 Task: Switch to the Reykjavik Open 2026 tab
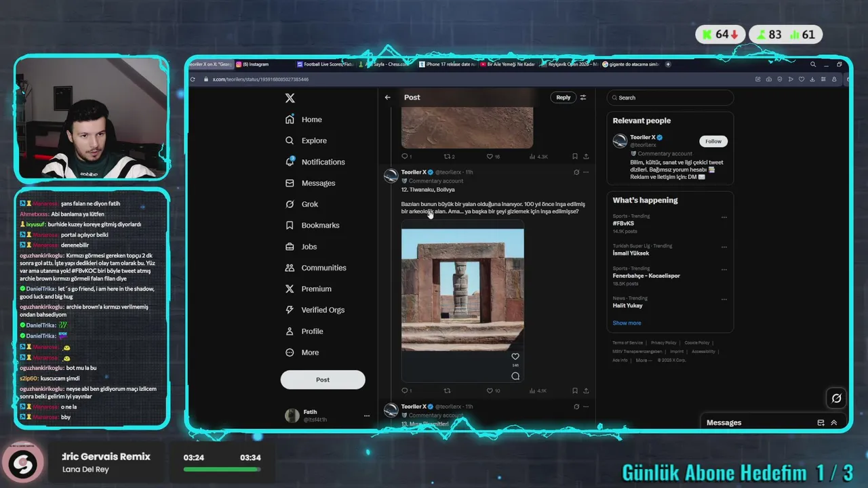pos(570,64)
